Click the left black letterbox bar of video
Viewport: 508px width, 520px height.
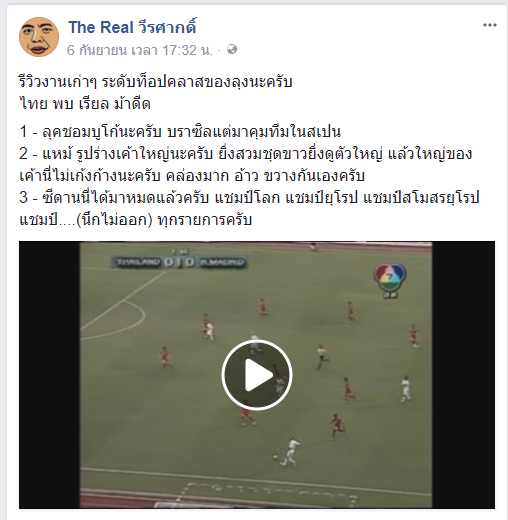(x=49, y=375)
